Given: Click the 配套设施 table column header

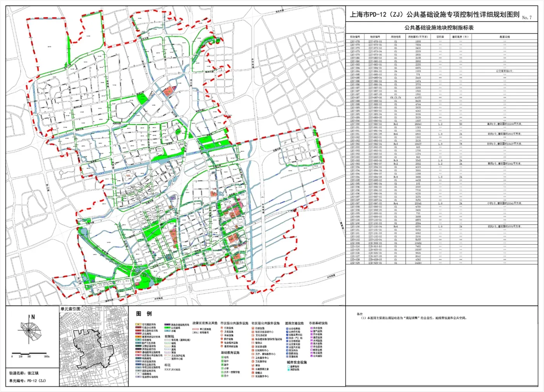Looking at the screenshot, I should (504, 37).
